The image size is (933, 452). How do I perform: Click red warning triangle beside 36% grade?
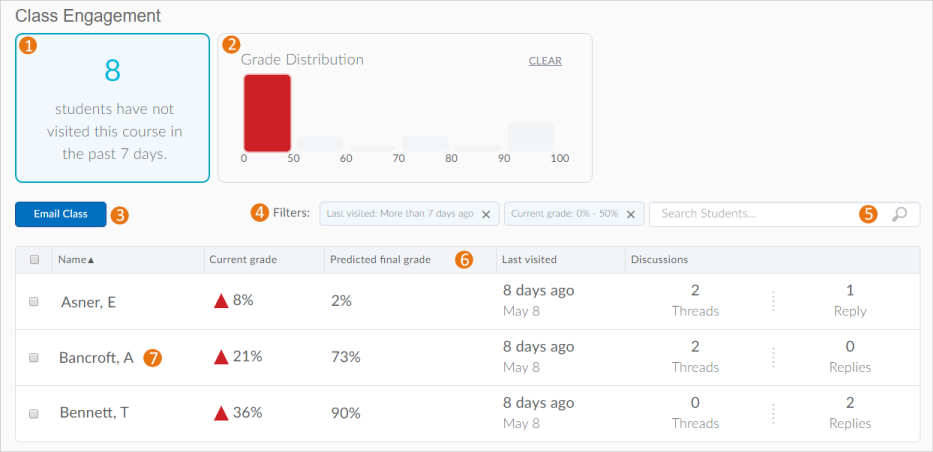221,412
